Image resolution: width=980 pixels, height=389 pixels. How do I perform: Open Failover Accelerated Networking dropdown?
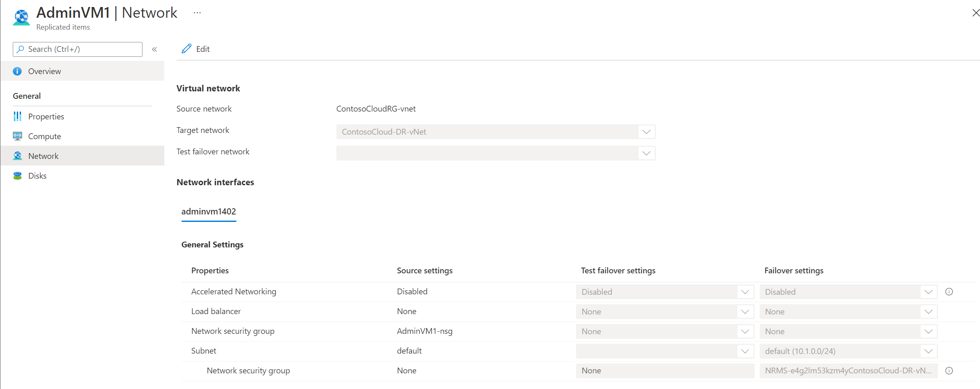(x=928, y=292)
